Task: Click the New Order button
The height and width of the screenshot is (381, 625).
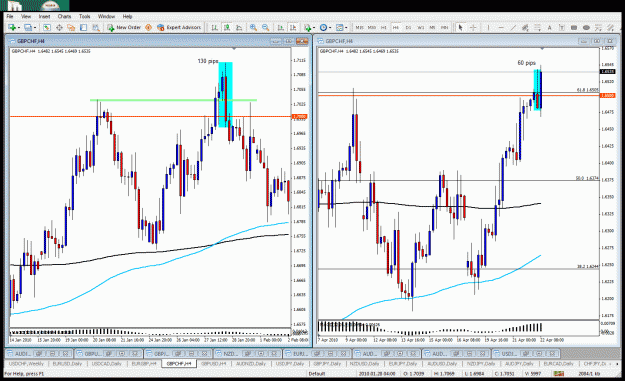Action: point(124,27)
